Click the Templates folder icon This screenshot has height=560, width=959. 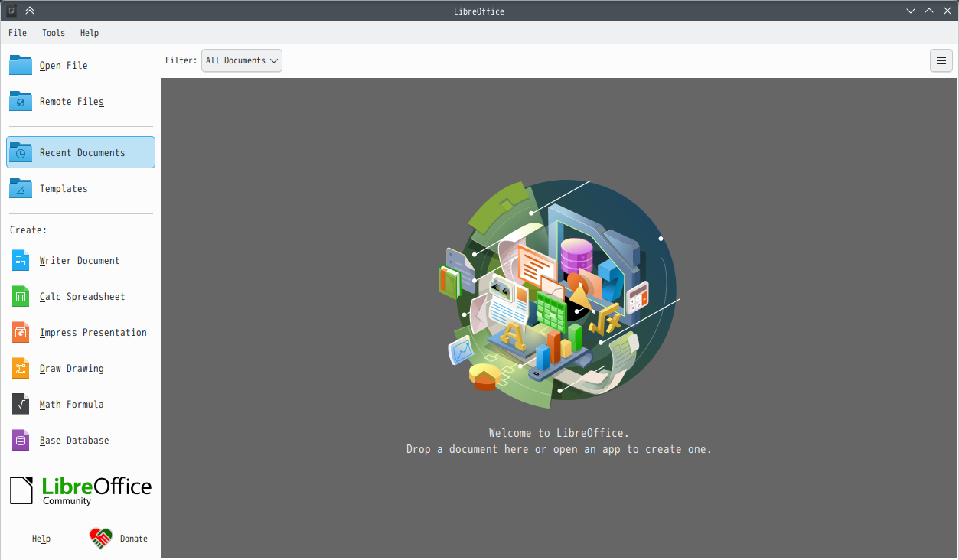tap(21, 188)
